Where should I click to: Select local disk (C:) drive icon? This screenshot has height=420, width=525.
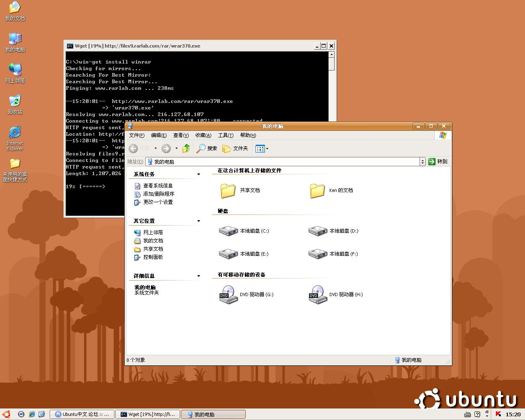[228, 231]
